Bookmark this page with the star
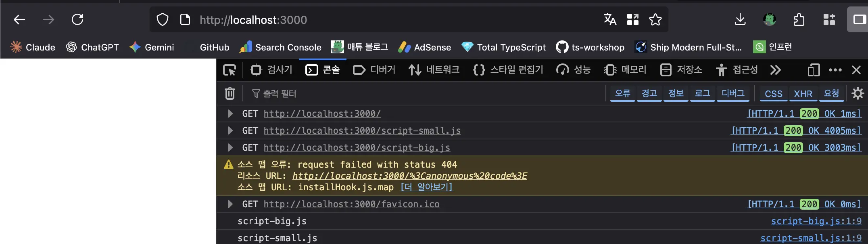 coord(655,19)
